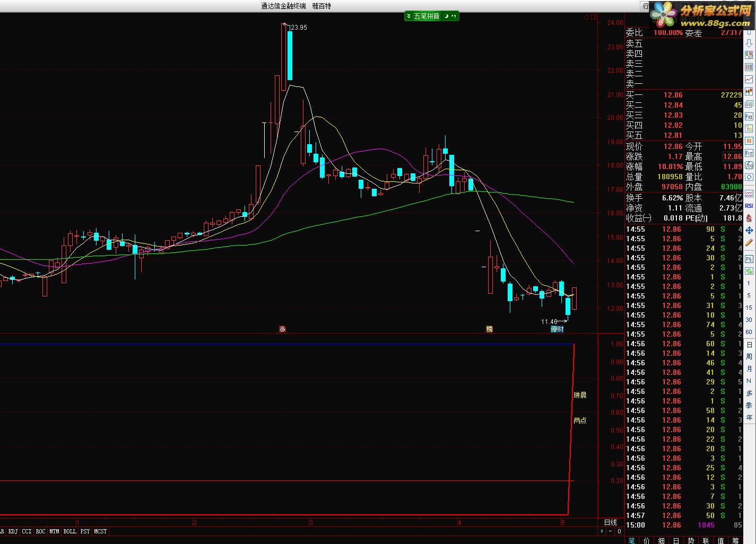Click the 五笔拼音 input method label
Viewport: 756px width, 544px height.
(427, 16)
